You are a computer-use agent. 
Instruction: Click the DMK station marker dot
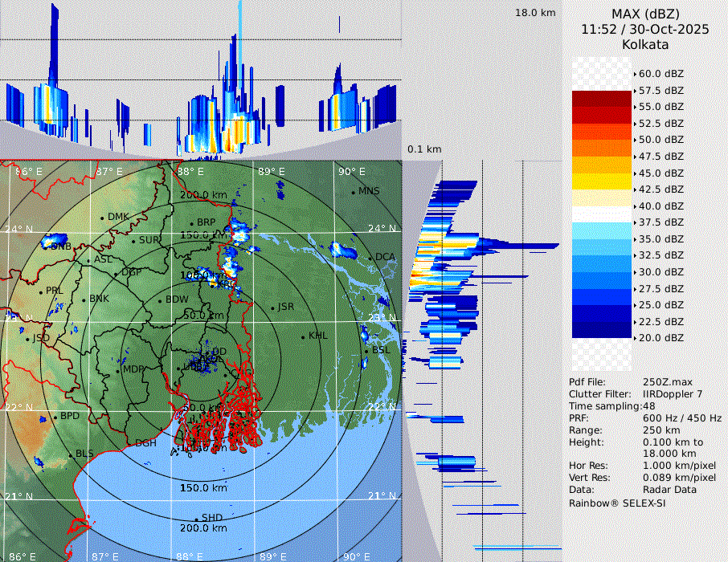[x=102, y=218]
